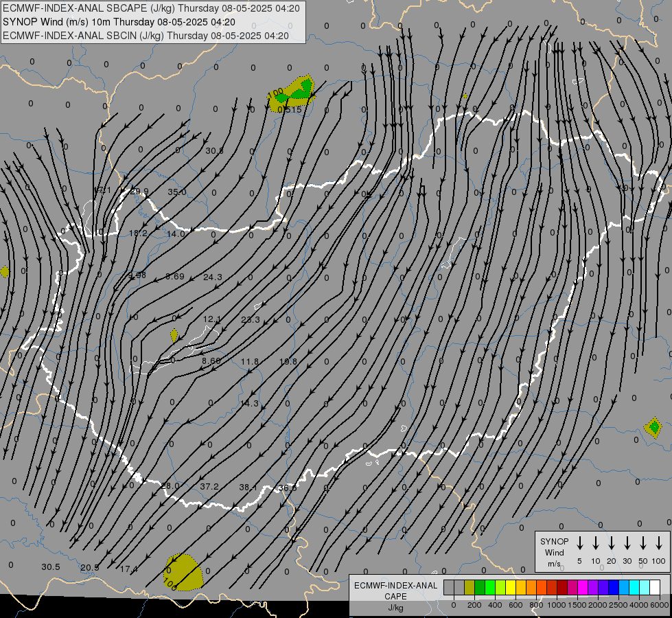Click the SBCIN legend title line
672x618 pixels.
pos(146,36)
